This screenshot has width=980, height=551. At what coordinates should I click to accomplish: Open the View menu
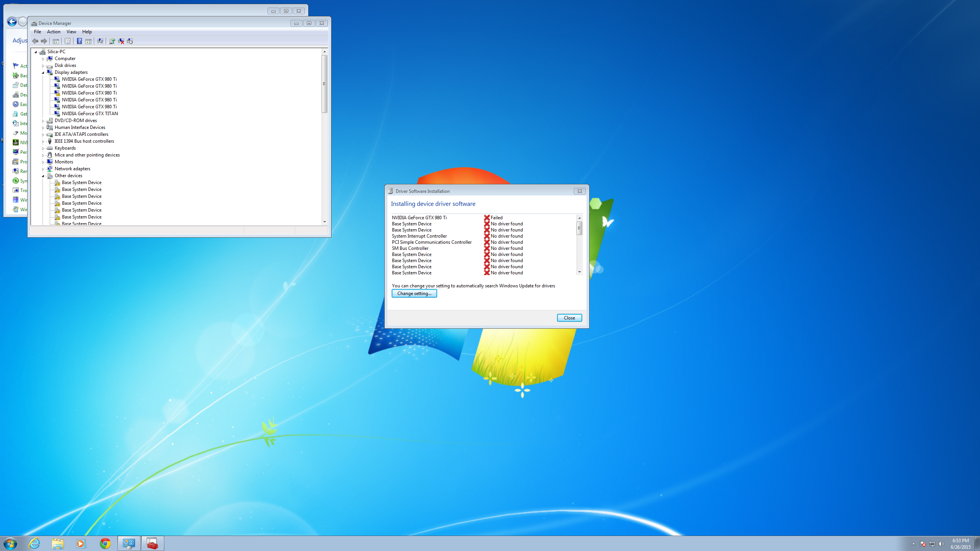pos(71,32)
